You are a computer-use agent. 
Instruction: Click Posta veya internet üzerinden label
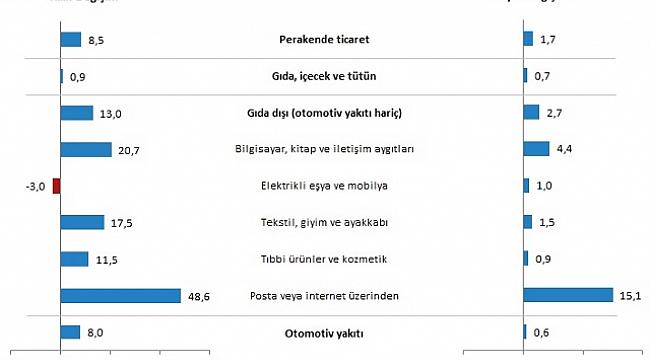point(324,296)
